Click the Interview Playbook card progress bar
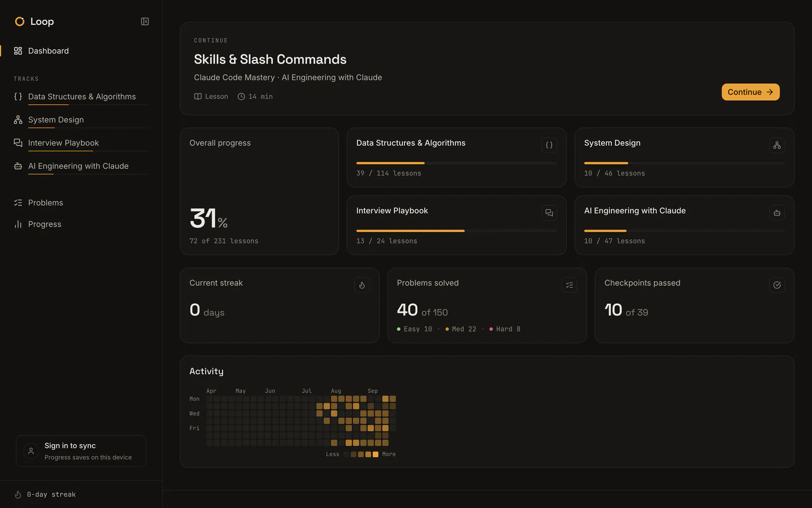The image size is (812, 508). point(456,231)
